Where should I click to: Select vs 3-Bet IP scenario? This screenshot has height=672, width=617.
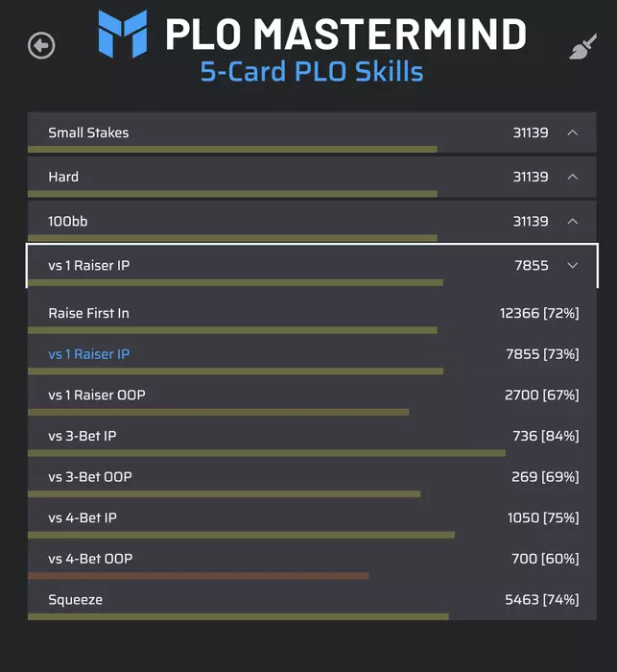(x=83, y=436)
